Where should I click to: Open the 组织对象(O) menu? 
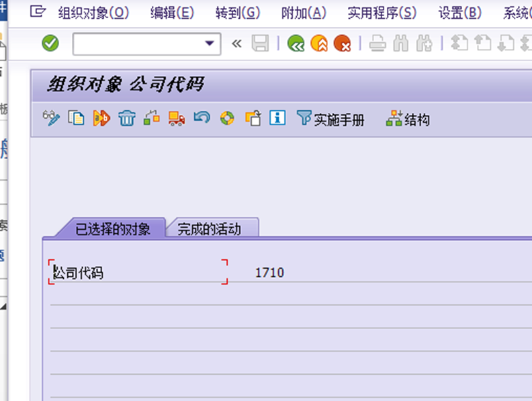[93, 13]
